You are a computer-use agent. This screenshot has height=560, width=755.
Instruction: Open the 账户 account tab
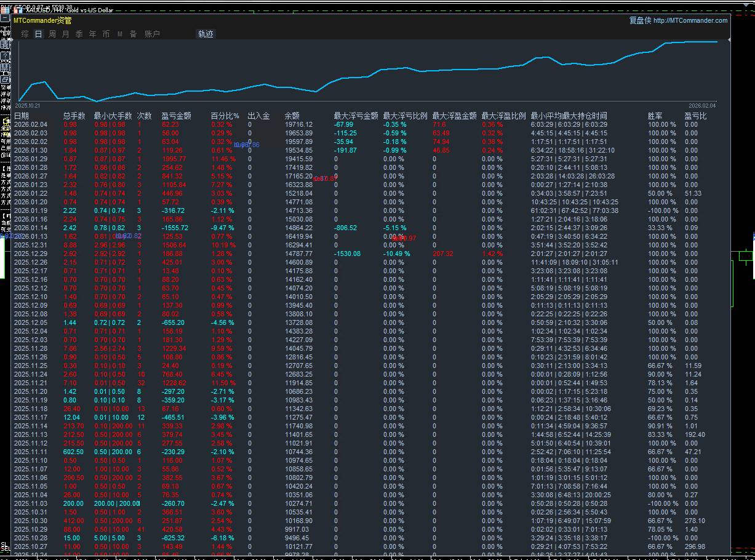152,34
